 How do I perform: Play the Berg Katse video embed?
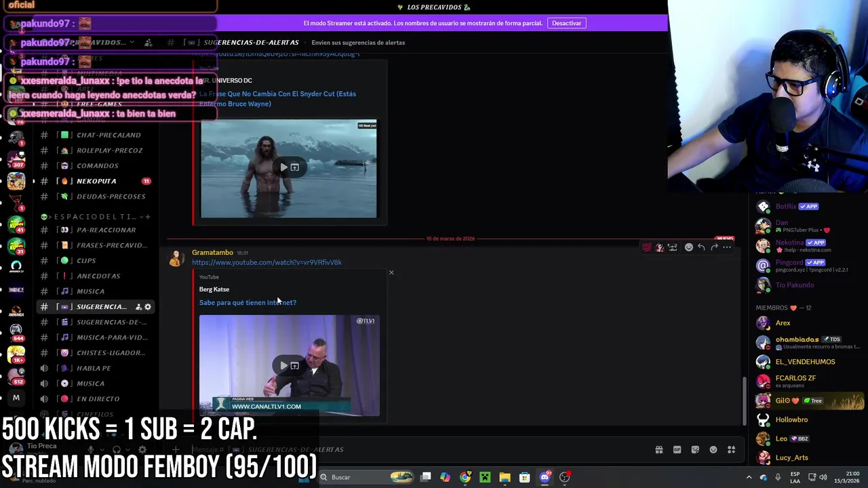tap(283, 365)
